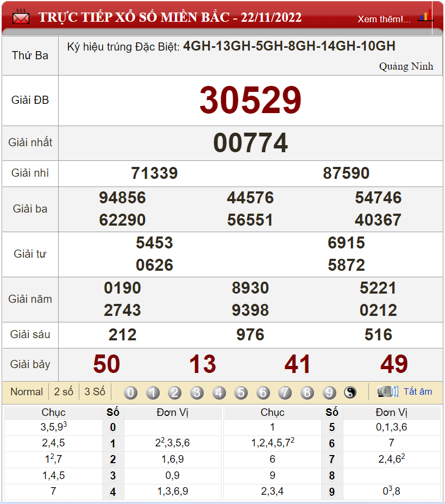This screenshot has width=445, height=504.
Task: Select digit ball 2 filter
Action: click(x=175, y=393)
